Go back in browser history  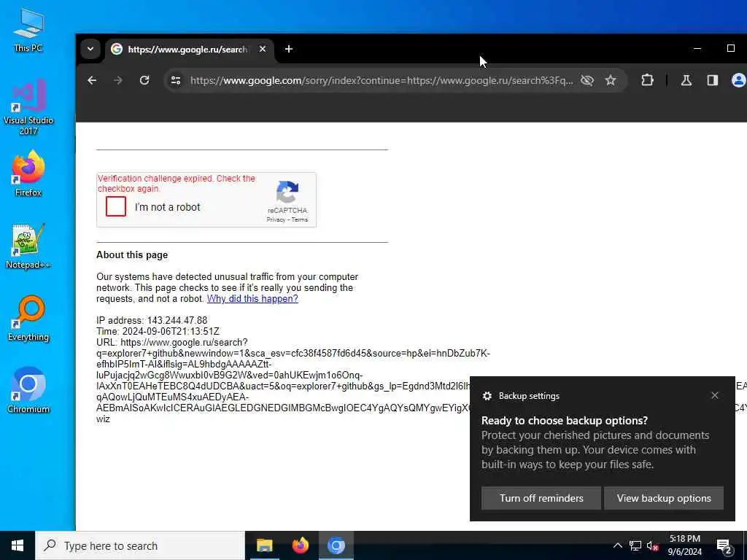pyautogui.click(x=92, y=80)
